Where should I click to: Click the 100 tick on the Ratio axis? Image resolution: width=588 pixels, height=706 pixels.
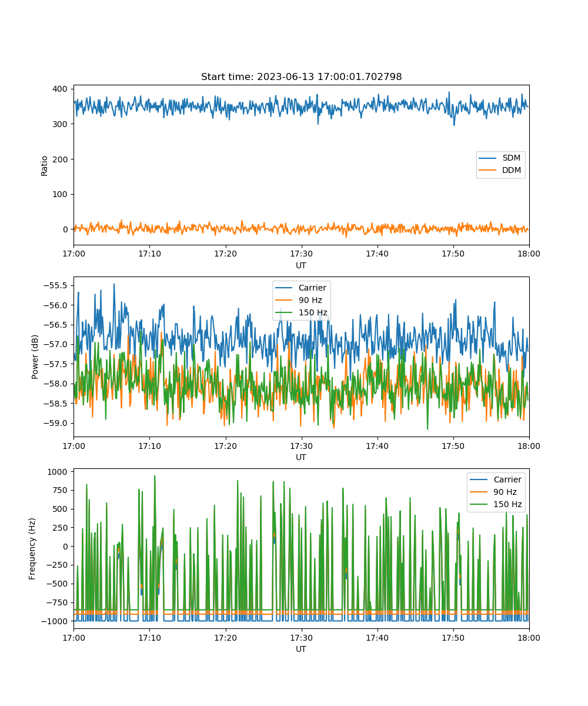click(x=59, y=194)
